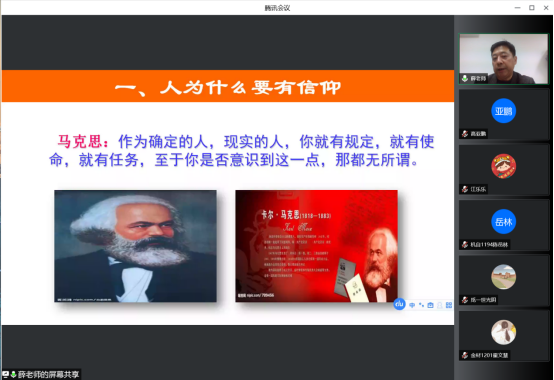Select the blue 岳林 participant avatar

[503, 222]
